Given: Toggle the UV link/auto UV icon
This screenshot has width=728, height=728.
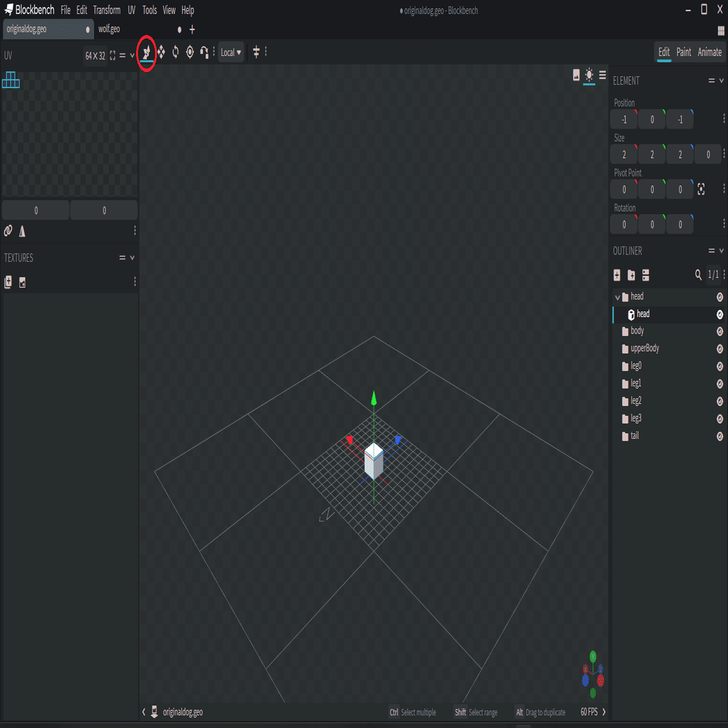Looking at the screenshot, I should point(8,231).
